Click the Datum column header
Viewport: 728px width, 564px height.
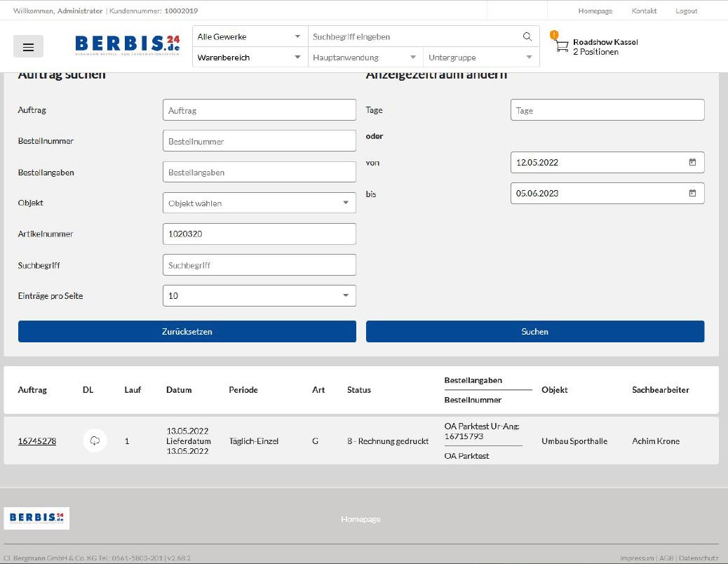coord(179,390)
